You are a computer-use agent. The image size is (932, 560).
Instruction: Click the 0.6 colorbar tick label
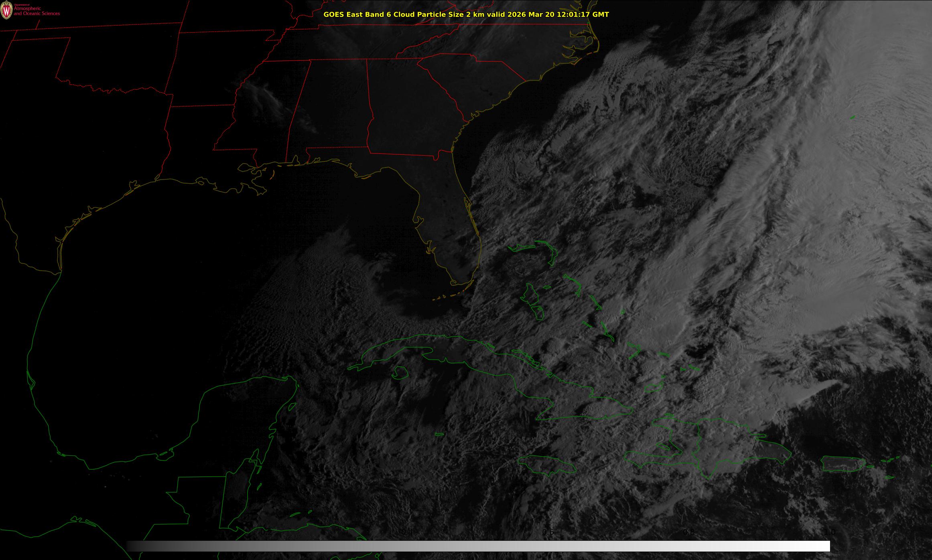(548, 532)
